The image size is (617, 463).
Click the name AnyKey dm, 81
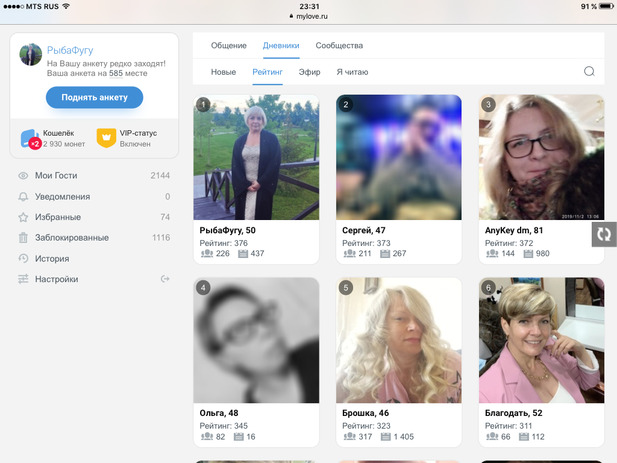514,231
